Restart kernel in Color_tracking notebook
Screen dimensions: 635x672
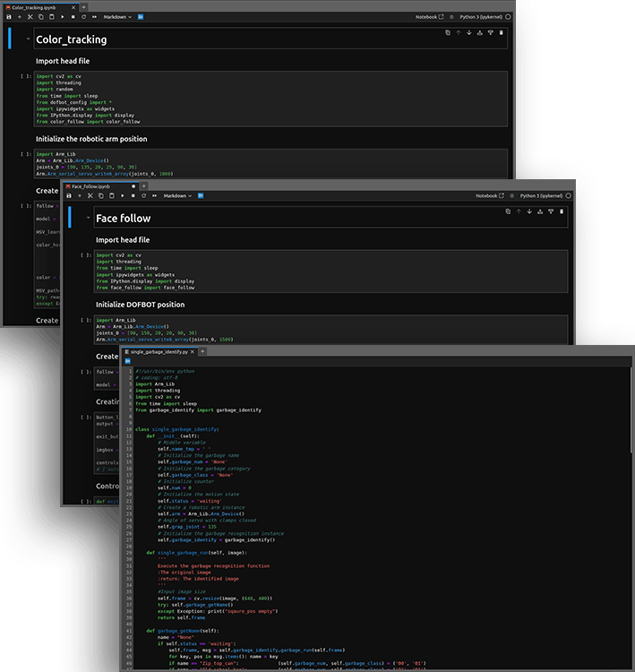(83, 17)
